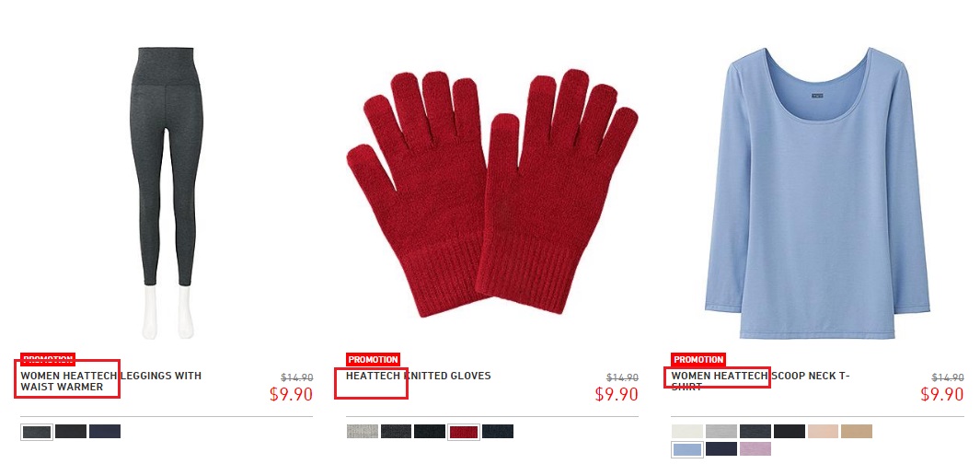Pick the light blue t-shirt color swatch
The height and width of the screenshot is (464, 980).
point(687,449)
